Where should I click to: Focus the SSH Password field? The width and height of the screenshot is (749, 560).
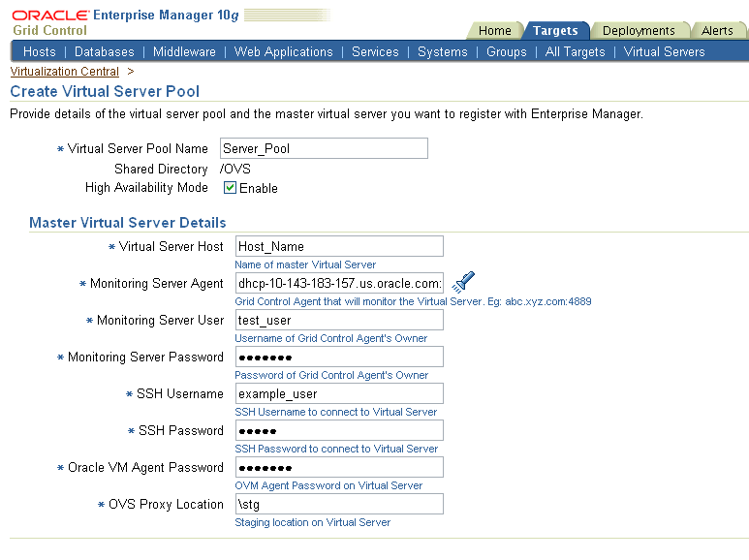[339, 430]
